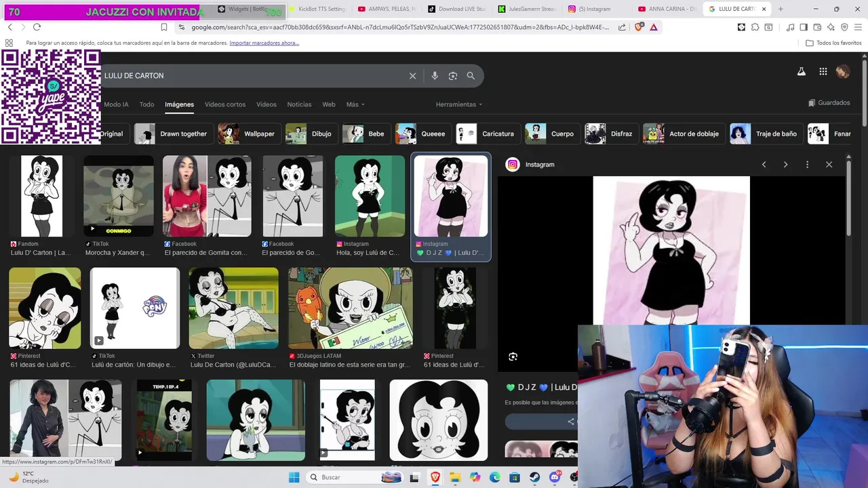Viewport: 868px width, 488px height.
Task: Start voice search with microphone icon
Action: pyautogui.click(x=435, y=76)
